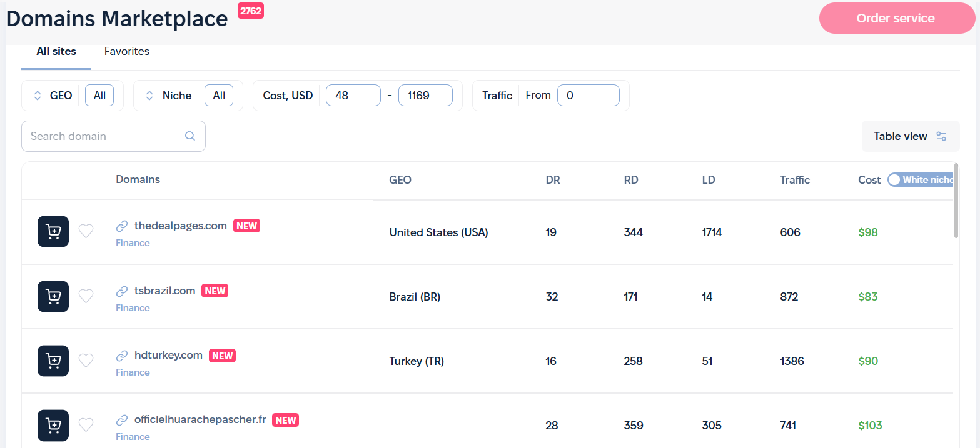Focus the Traffic From input field
Screen dimensions: 980x448
(x=588, y=96)
